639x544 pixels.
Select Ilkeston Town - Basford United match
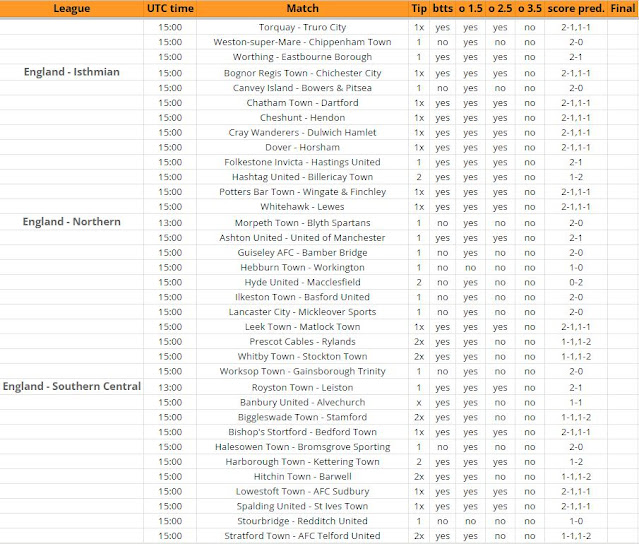(x=302, y=297)
